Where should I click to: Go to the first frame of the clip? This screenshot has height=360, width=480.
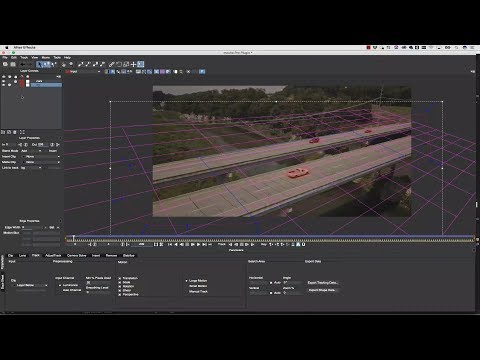click(170, 244)
